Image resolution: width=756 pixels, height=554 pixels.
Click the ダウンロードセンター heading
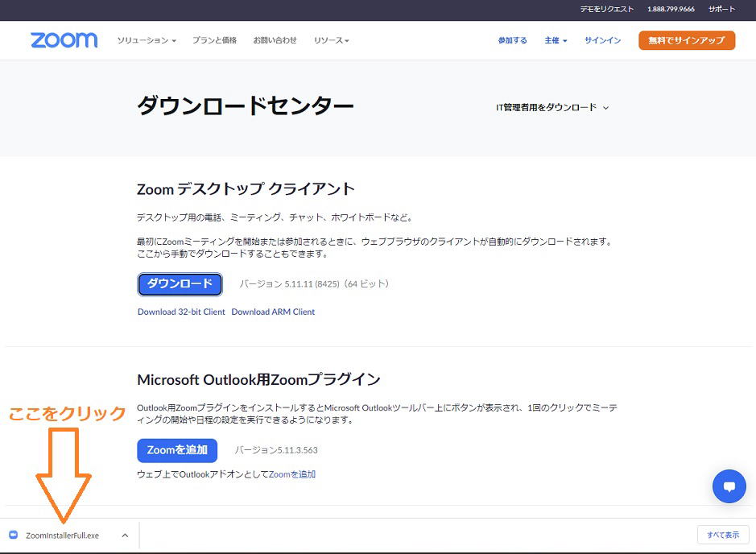coord(246,105)
